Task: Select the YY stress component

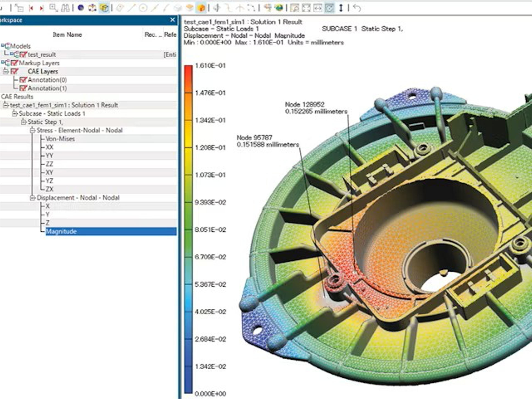Action: 49,156
